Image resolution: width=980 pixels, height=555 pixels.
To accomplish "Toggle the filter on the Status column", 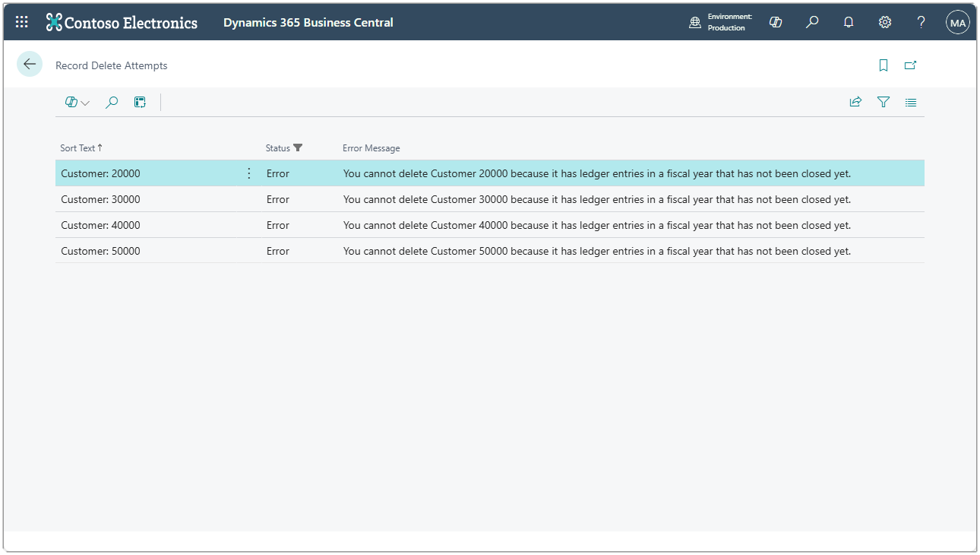I will click(x=298, y=147).
